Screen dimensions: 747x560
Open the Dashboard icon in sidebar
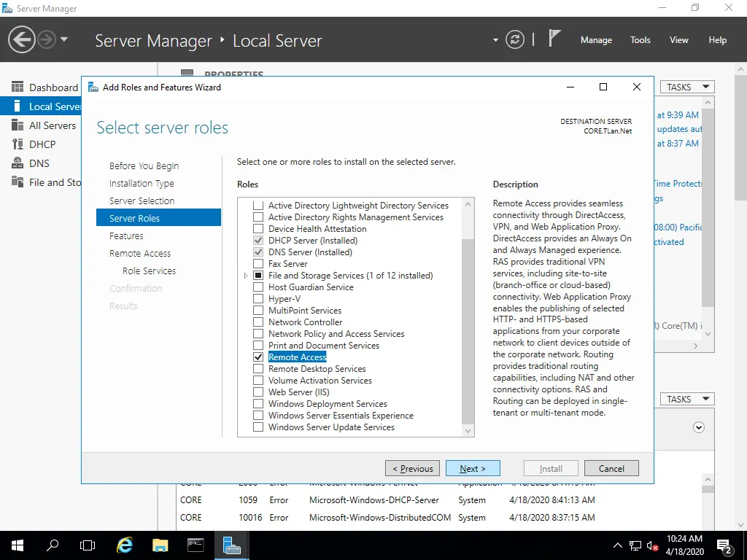[x=18, y=87]
